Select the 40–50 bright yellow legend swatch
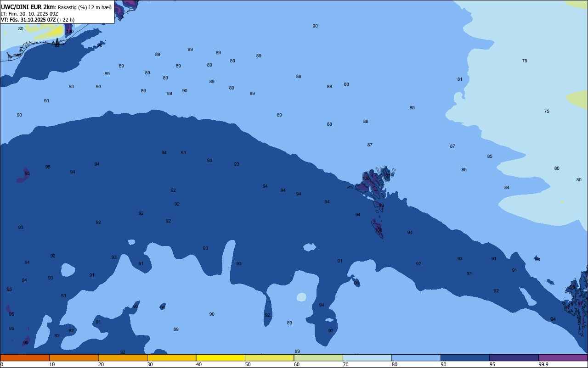Image resolution: width=588 pixels, height=368 pixels. point(220,357)
